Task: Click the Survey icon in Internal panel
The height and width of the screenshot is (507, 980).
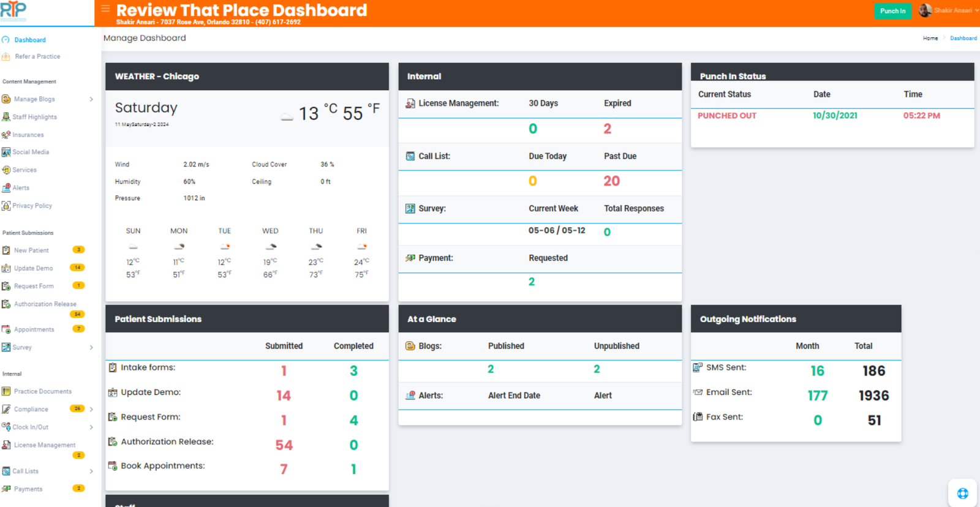Action: (x=410, y=209)
